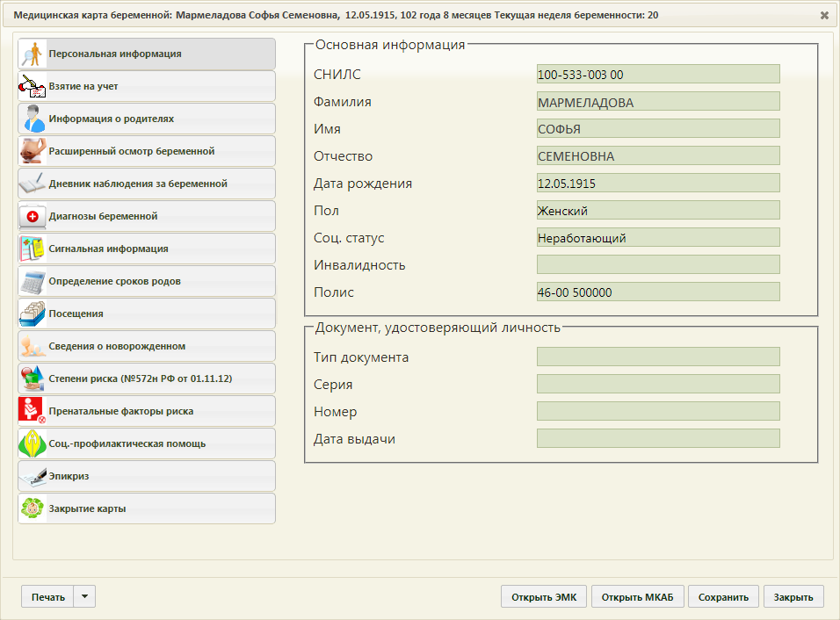Open Информация о родителях section
Image resolution: width=840 pixels, height=620 pixels.
click(x=147, y=119)
